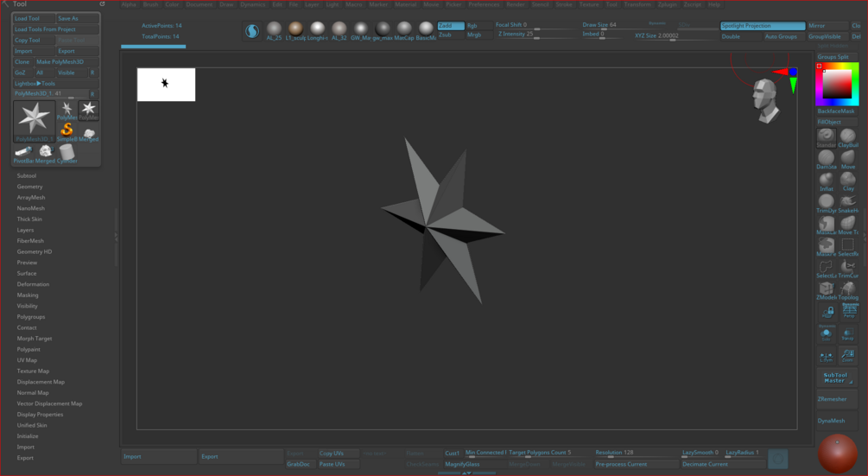
Task: Toggle Zadd mode
Action: [x=451, y=25]
